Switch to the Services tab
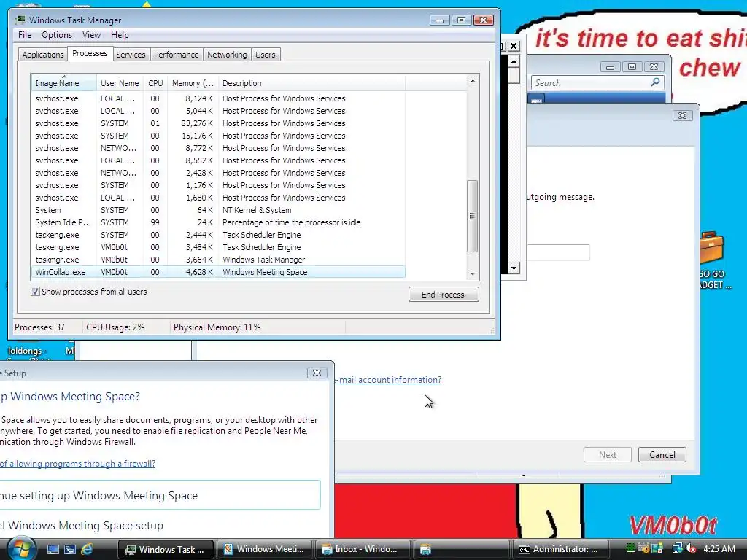This screenshot has width=747, height=560. tap(131, 55)
